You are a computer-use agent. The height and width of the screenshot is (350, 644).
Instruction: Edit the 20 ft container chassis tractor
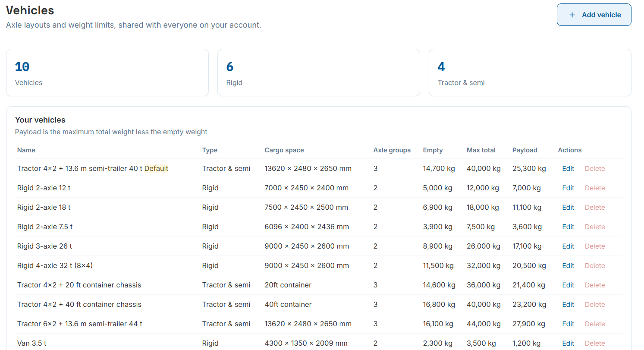click(x=568, y=285)
